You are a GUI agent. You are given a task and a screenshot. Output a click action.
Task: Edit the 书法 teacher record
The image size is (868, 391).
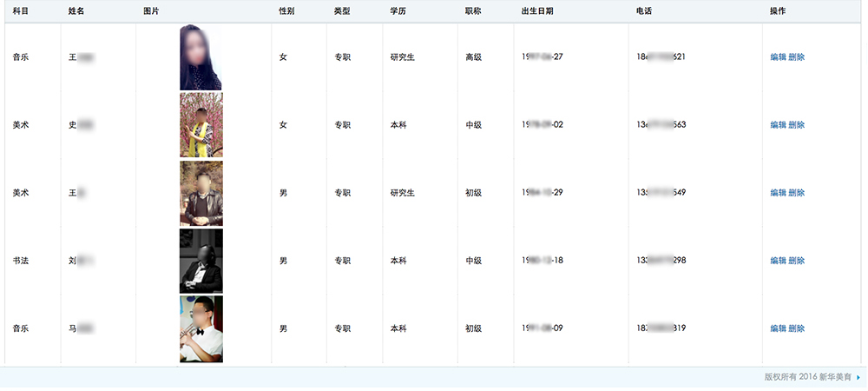(x=778, y=261)
